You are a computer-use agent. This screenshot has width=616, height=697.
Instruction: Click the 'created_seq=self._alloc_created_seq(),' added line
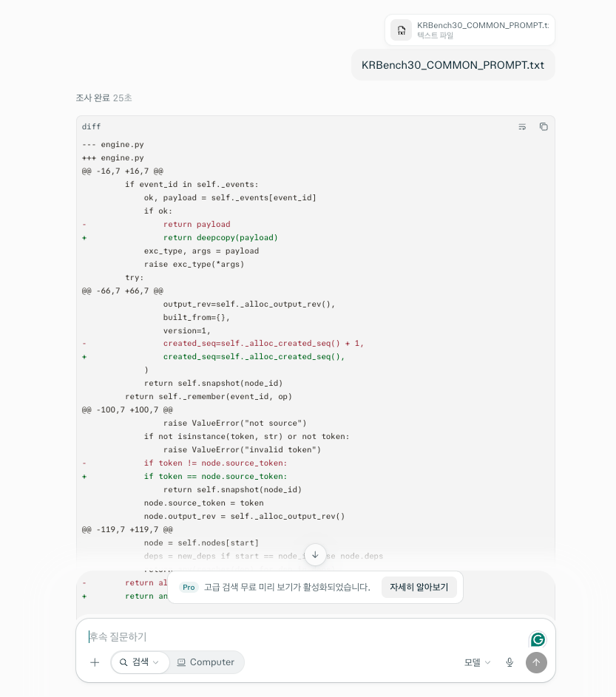pos(254,356)
